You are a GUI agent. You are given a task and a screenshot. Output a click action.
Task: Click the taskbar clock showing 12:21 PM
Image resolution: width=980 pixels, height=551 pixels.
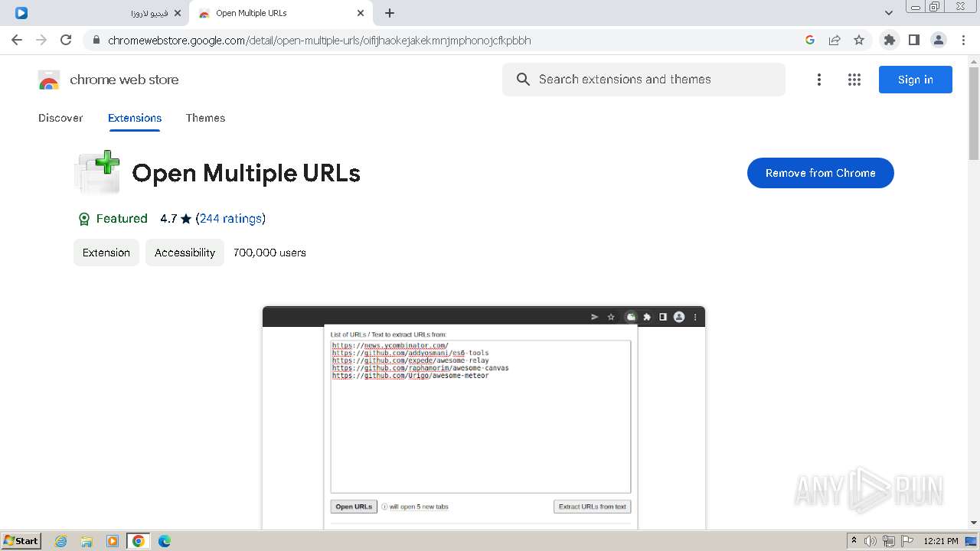point(941,541)
